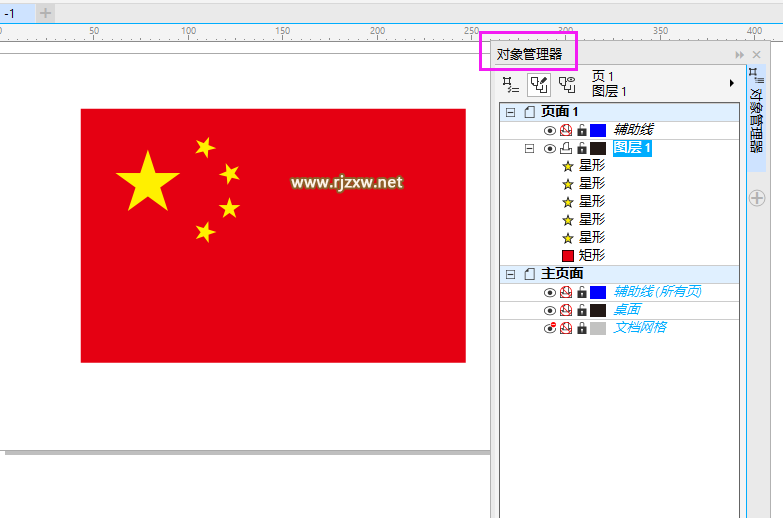Click the topmost small star on flag
The image size is (783, 518).
pos(205,147)
